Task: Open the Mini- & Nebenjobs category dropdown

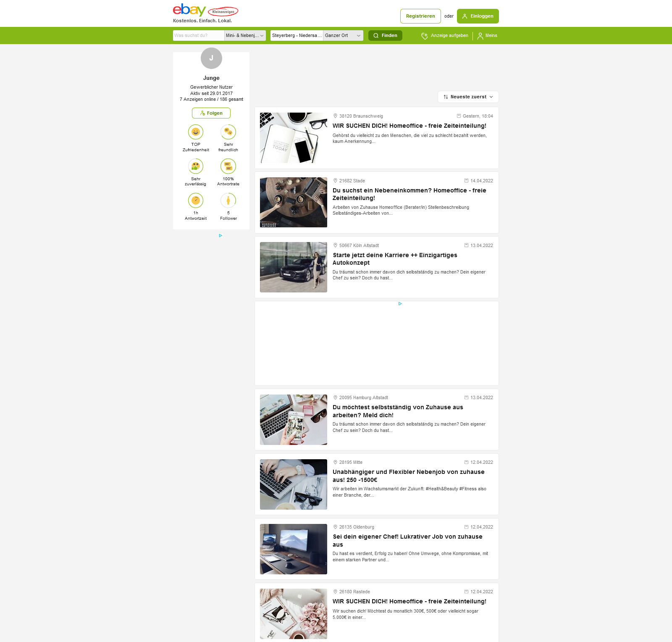Action: [x=245, y=36]
